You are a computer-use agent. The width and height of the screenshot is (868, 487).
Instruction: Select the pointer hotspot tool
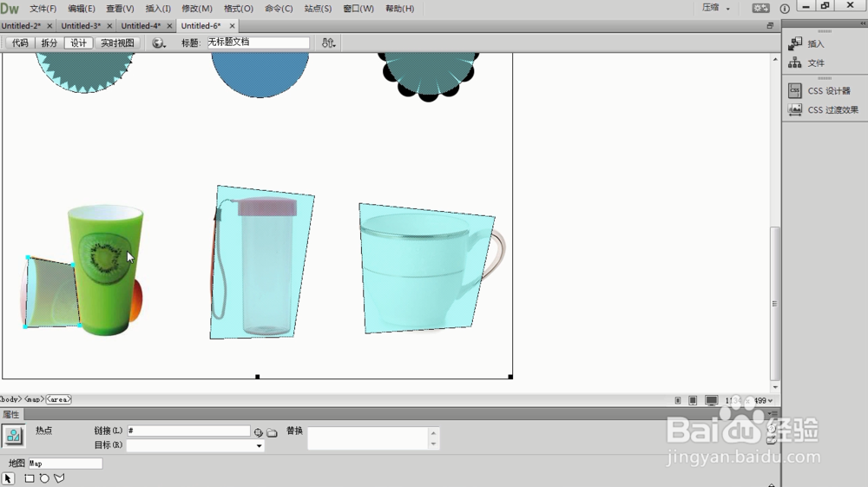[9, 478]
